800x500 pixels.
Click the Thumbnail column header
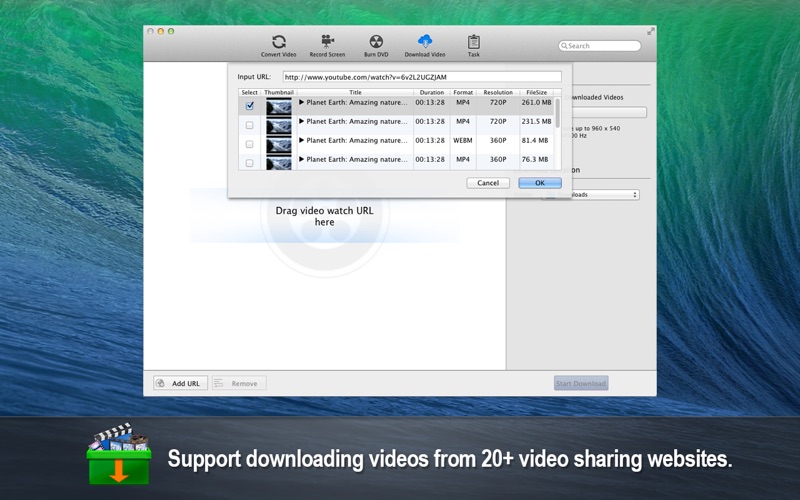279,92
